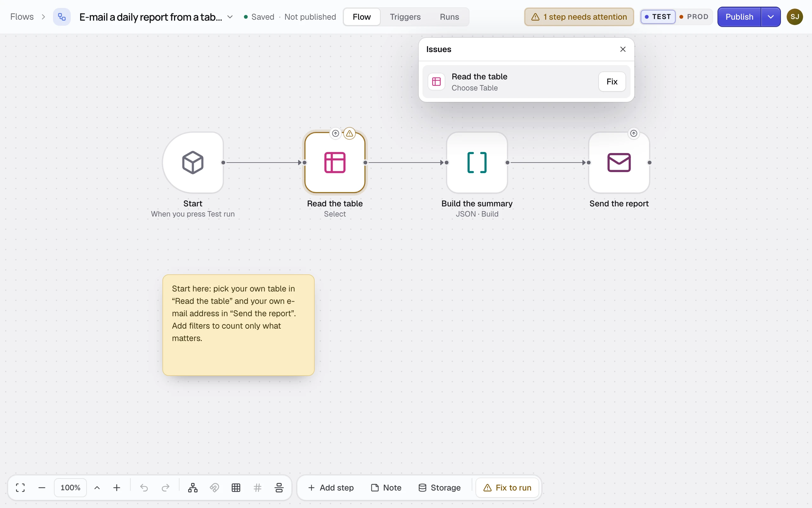Open the Publish options dropdown arrow
Image resolution: width=812 pixels, height=508 pixels.
pos(771,17)
